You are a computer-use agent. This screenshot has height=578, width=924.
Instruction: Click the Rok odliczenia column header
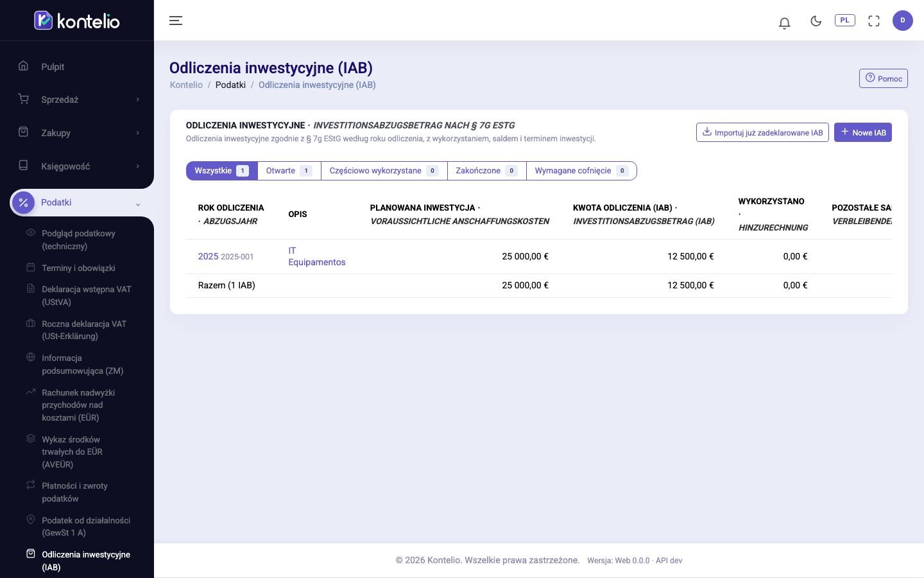pyautogui.click(x=231, y=215)
